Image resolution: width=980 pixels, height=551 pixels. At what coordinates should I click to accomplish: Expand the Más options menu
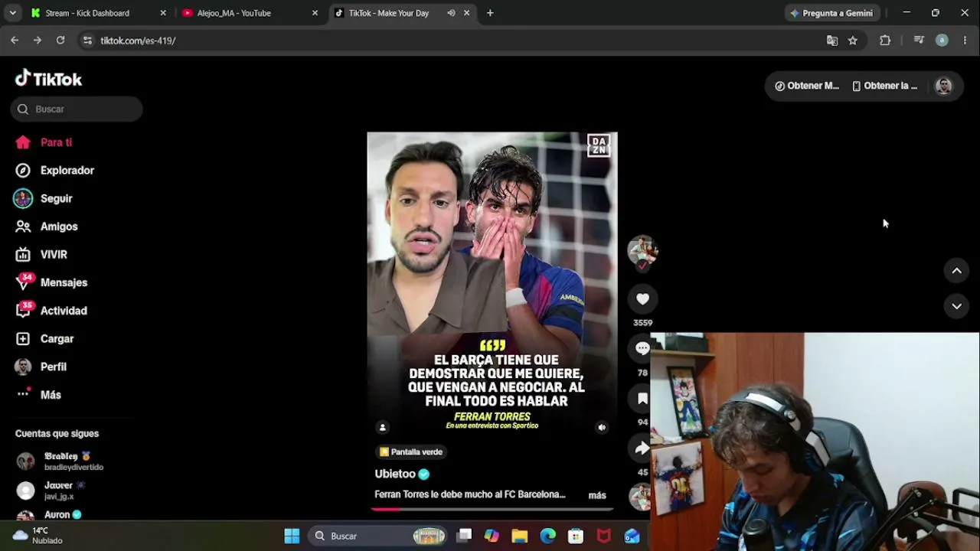[38, 395]
